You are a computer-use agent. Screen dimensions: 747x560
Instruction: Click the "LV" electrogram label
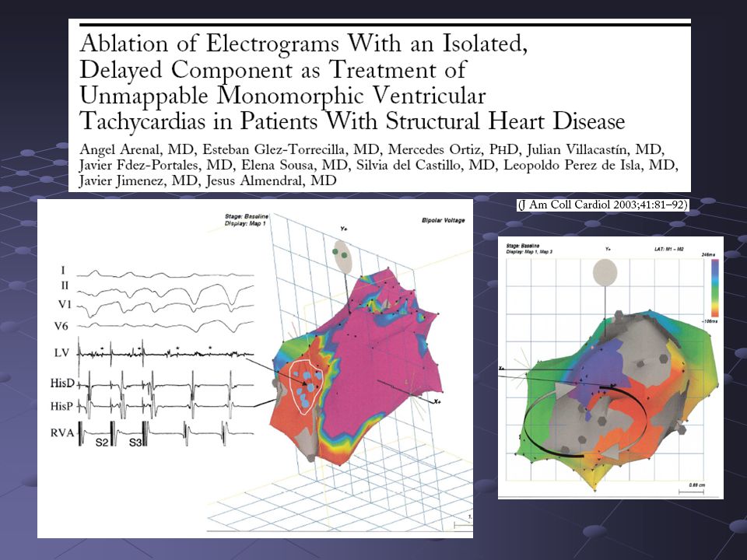point(61,353)
